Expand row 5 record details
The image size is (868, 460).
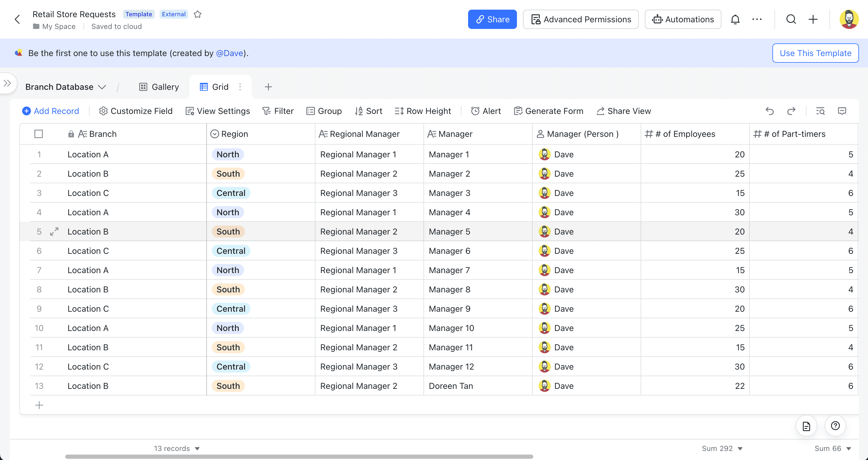point(54,232)
